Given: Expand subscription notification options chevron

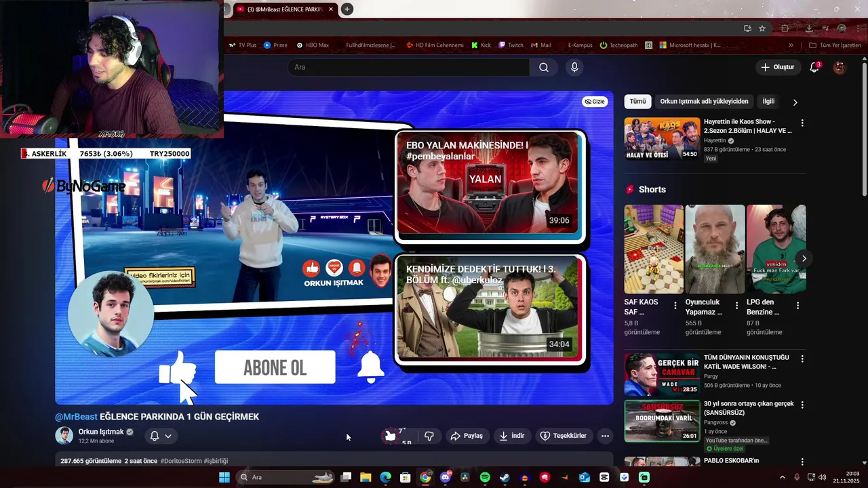Looking at the screenshot, I should 168,436.
